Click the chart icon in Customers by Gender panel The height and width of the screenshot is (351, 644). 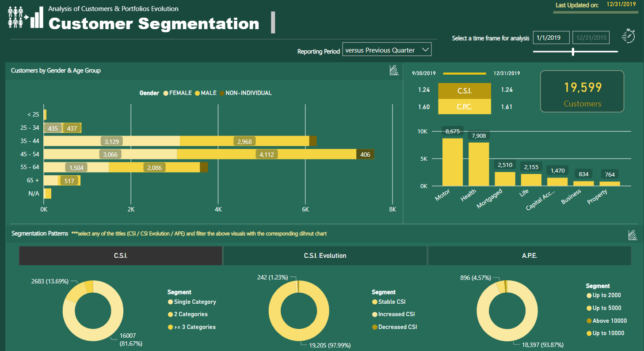pyautogui.click(x=394, y=70)
